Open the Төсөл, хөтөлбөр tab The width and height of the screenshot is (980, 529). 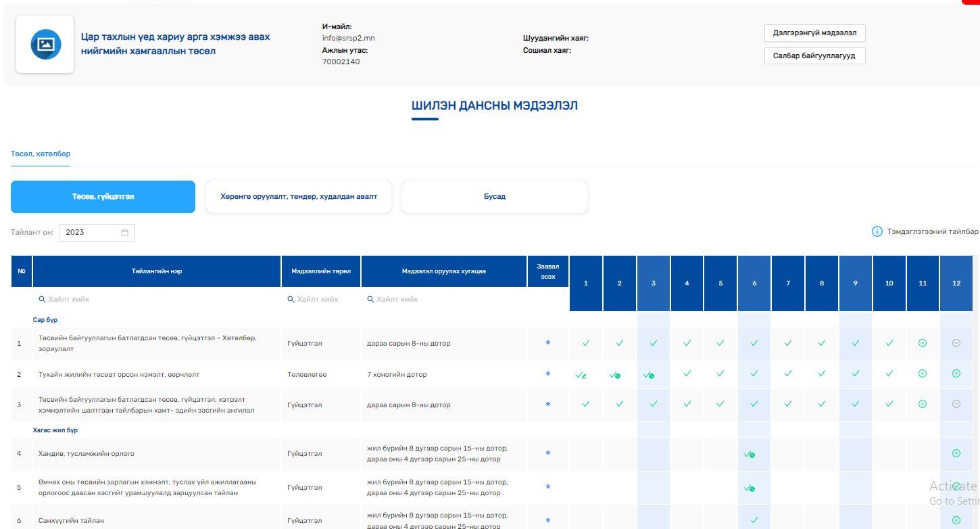pos(41,154)
